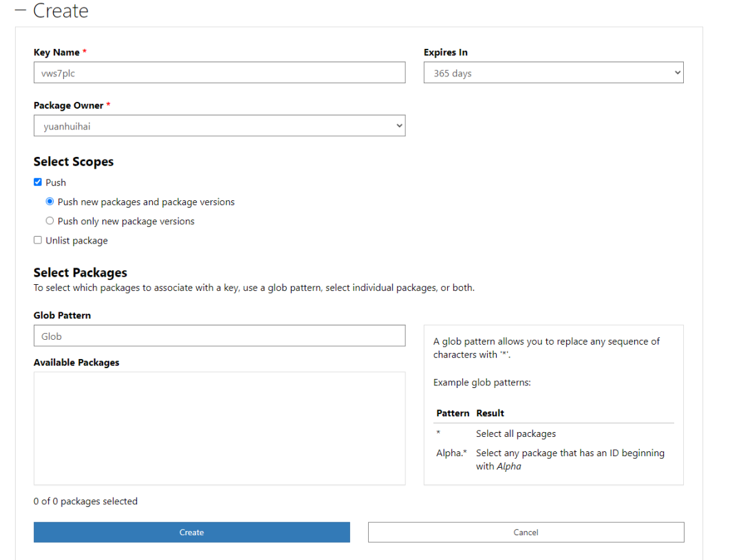
Task: Open the Expires In dropdown
Action: [553, 73]
